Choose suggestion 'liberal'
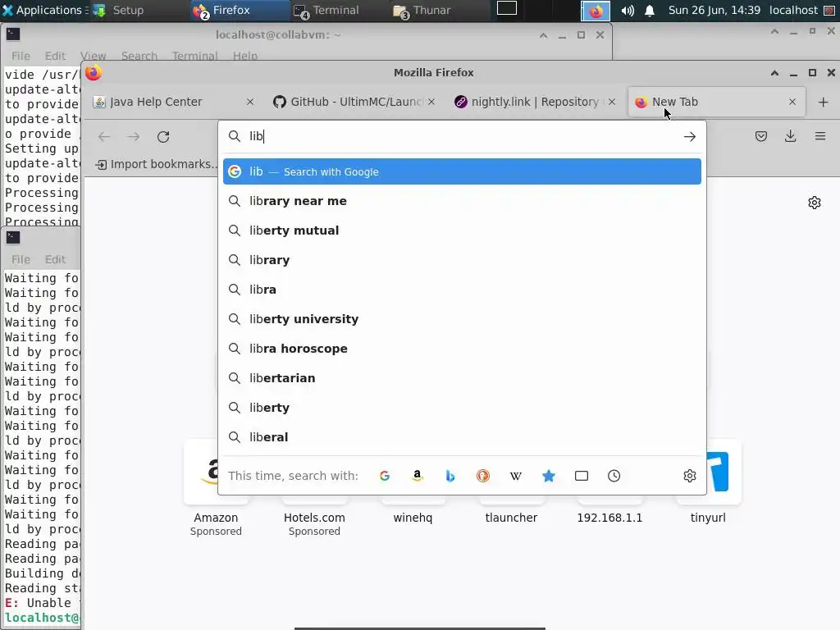The height and width of the screenshot is (630, 840). tap(462, 436)
